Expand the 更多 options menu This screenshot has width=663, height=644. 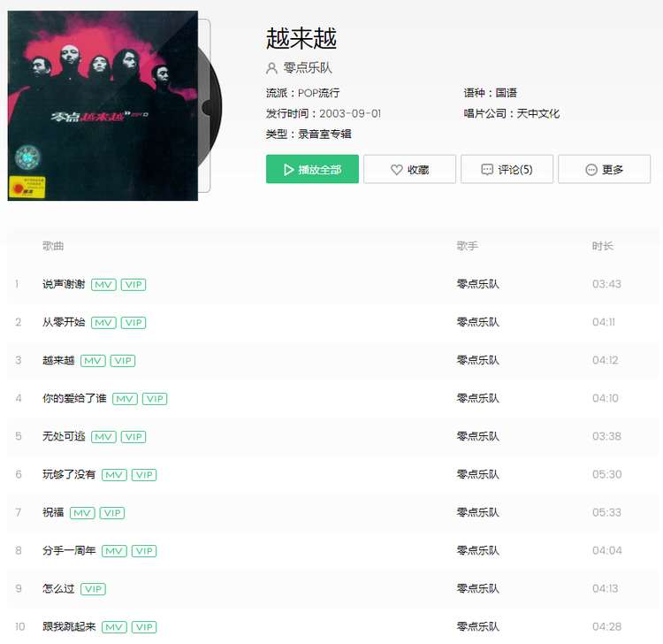(605, 169)
